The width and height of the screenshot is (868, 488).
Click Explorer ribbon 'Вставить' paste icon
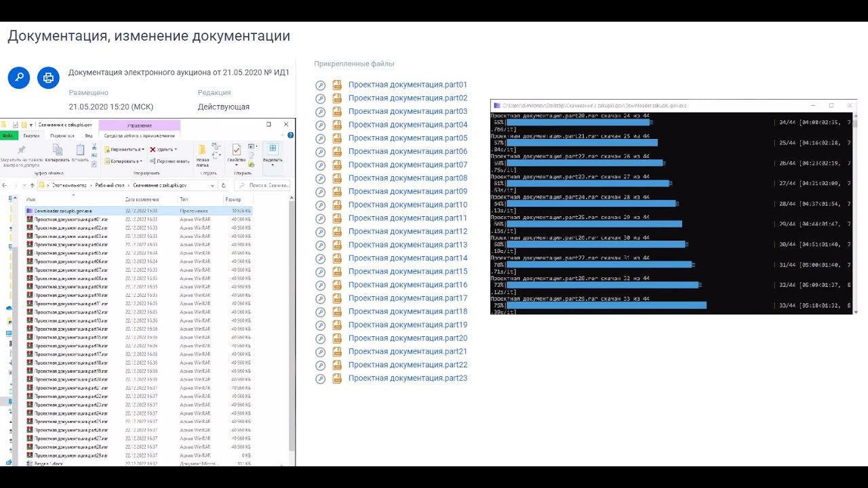pyautogui.click(x=80, y=150)
